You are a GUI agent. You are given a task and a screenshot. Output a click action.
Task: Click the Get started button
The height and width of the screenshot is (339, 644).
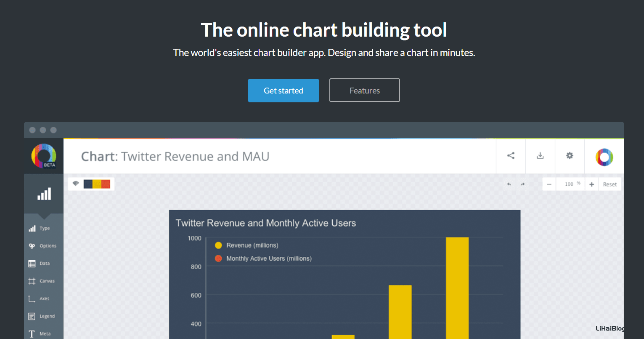(283, 91)
